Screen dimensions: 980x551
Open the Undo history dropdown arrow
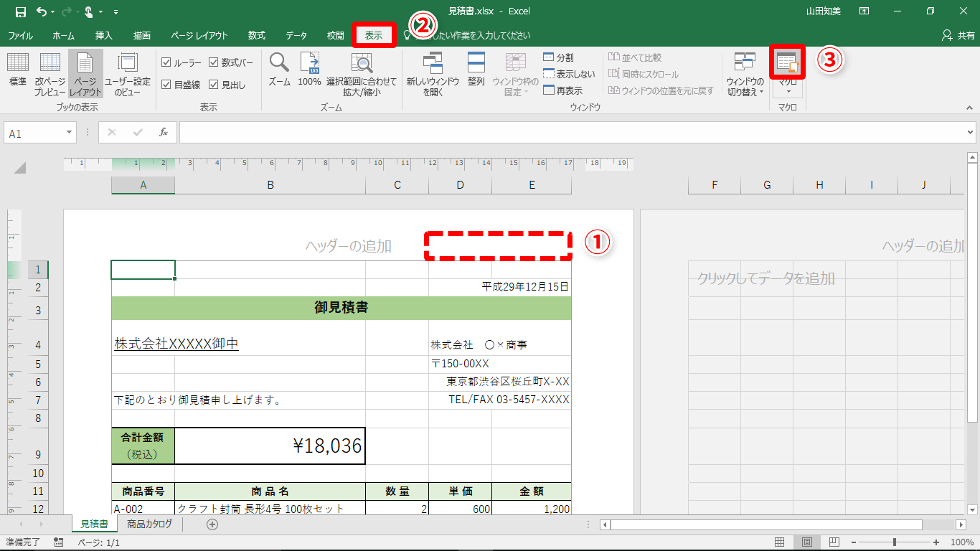coord(54,12)
